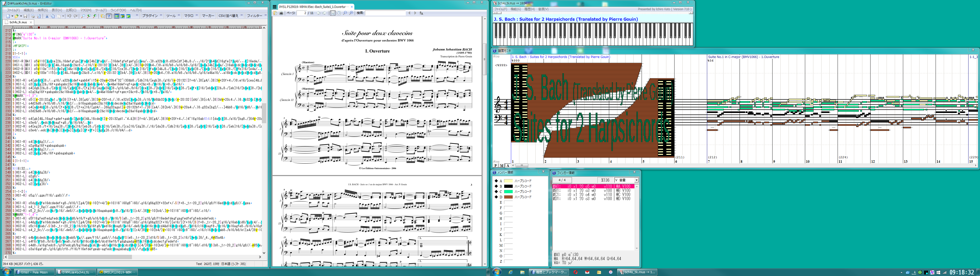Close the IMSLP PDF document tab
This screenshot has width=980, height=276.
(352, 7)
